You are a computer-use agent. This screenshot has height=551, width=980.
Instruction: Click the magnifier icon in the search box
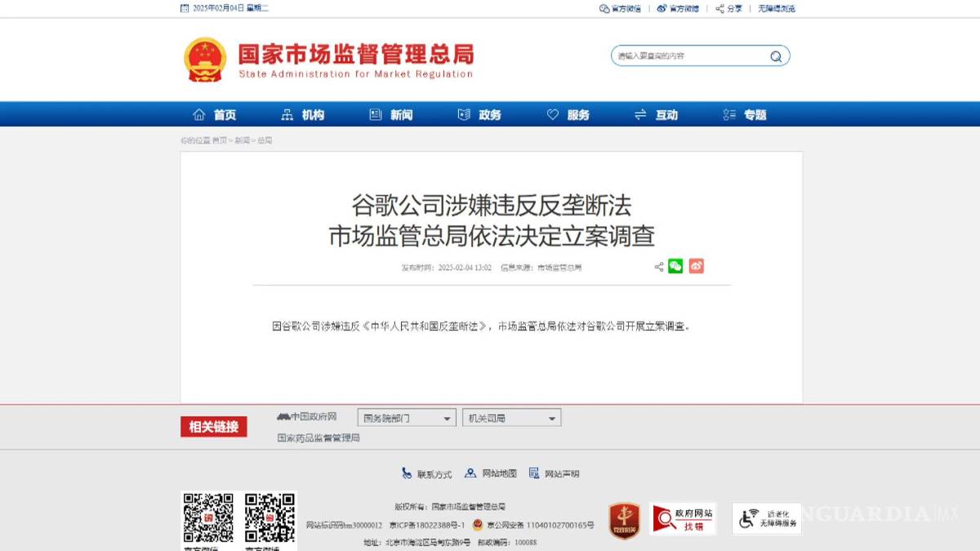774,56
